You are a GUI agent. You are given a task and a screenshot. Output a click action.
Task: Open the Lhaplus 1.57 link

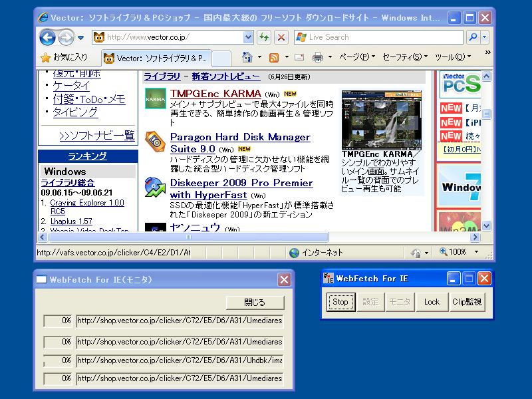pyautogui.click(x=71, y=221)
